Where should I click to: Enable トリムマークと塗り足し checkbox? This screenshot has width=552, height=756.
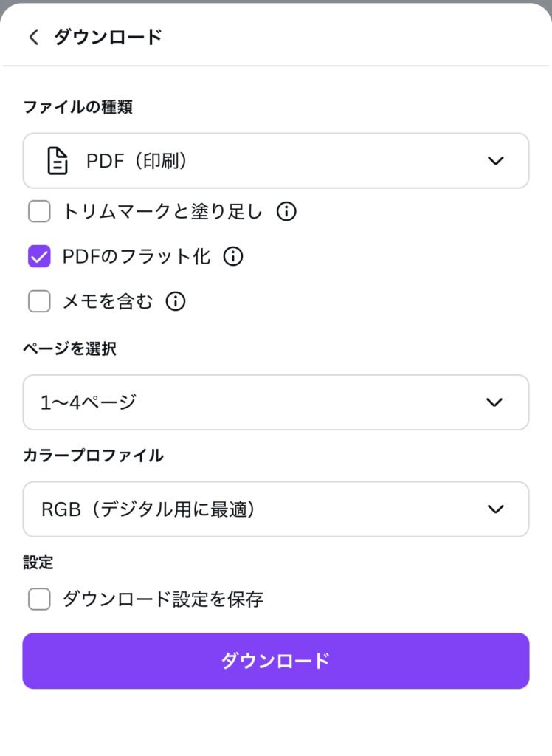[39, 211]
